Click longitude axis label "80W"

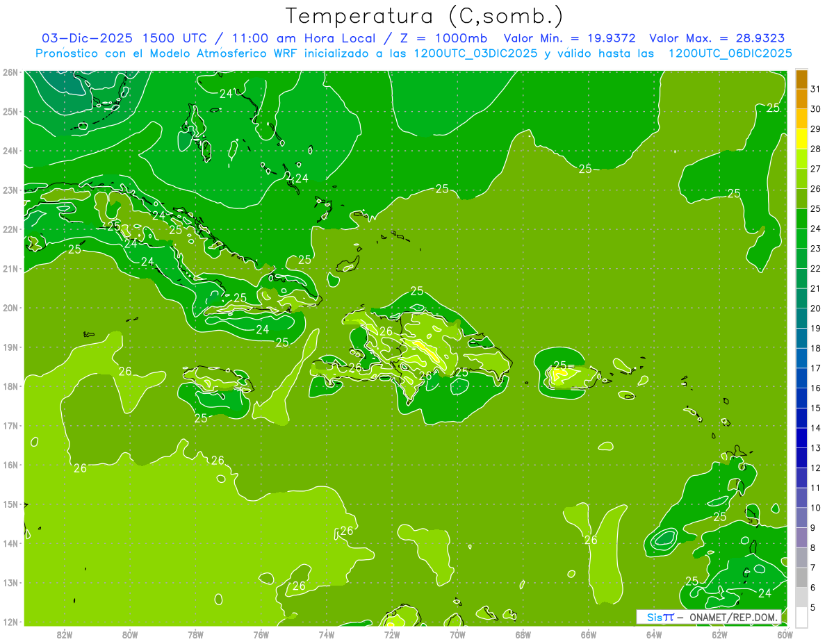[129, 634]
